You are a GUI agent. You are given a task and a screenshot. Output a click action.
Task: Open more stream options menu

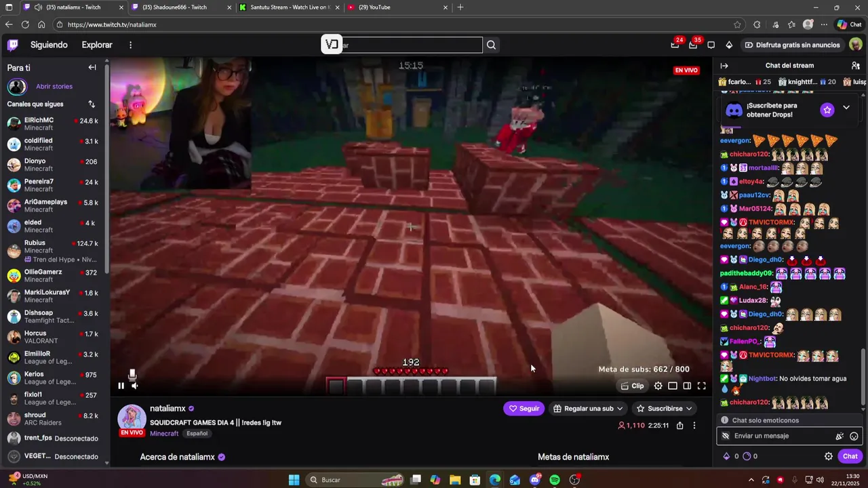click(694, 426)
